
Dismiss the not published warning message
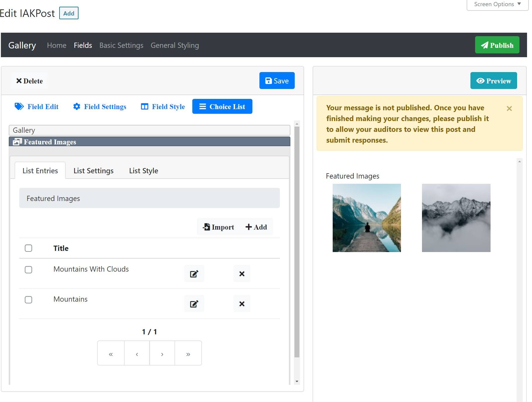[509, 109]
